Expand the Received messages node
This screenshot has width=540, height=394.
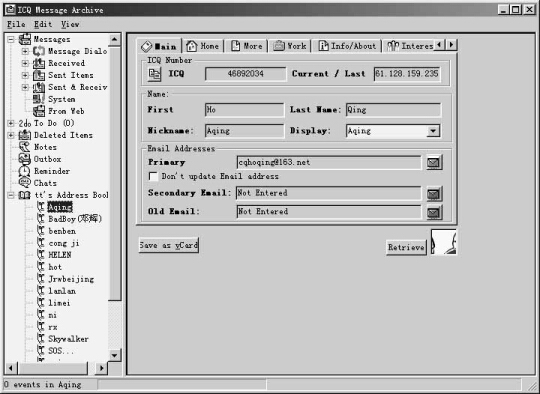25,63
